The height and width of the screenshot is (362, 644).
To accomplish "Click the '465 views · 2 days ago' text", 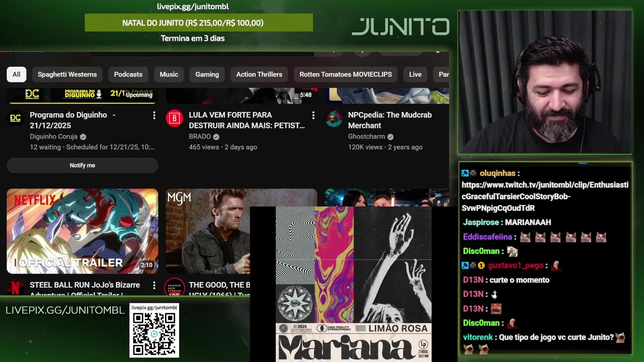I will coord(223,147).
